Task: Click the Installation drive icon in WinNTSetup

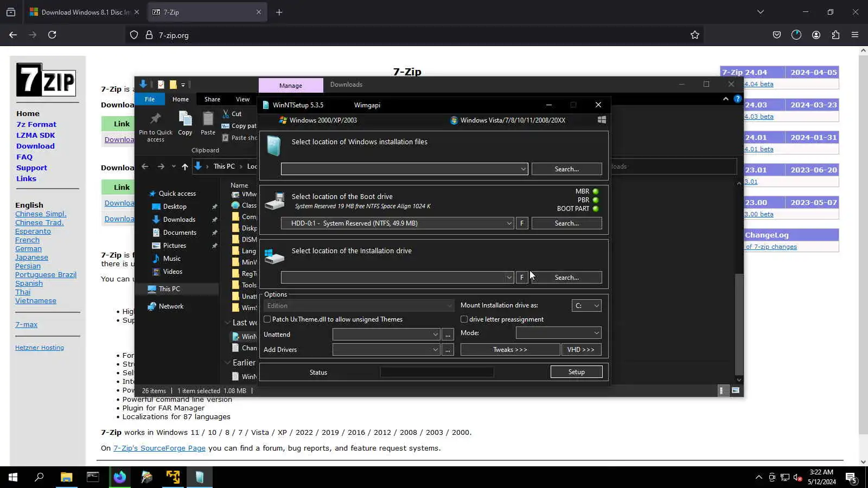Action: tap(275, 255)
